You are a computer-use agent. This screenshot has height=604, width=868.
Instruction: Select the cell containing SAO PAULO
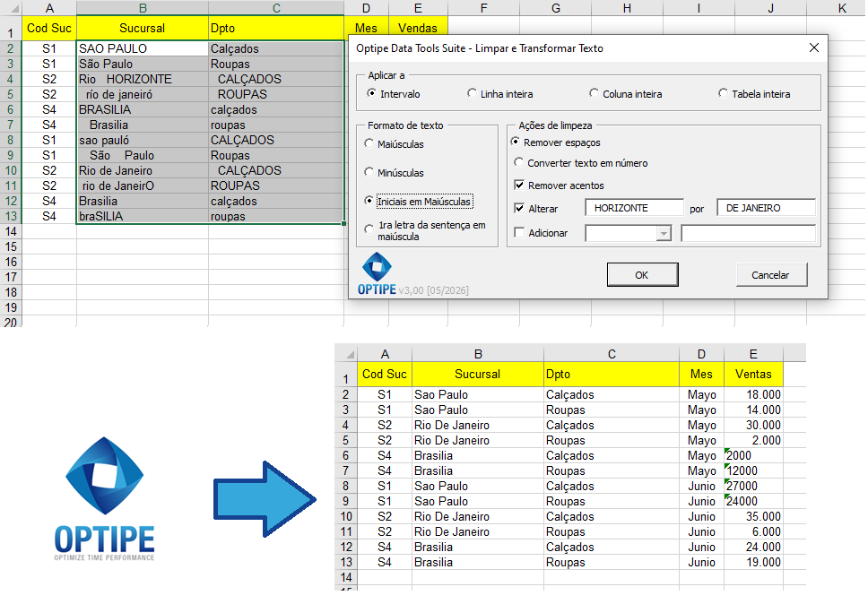tap(143, 48)
